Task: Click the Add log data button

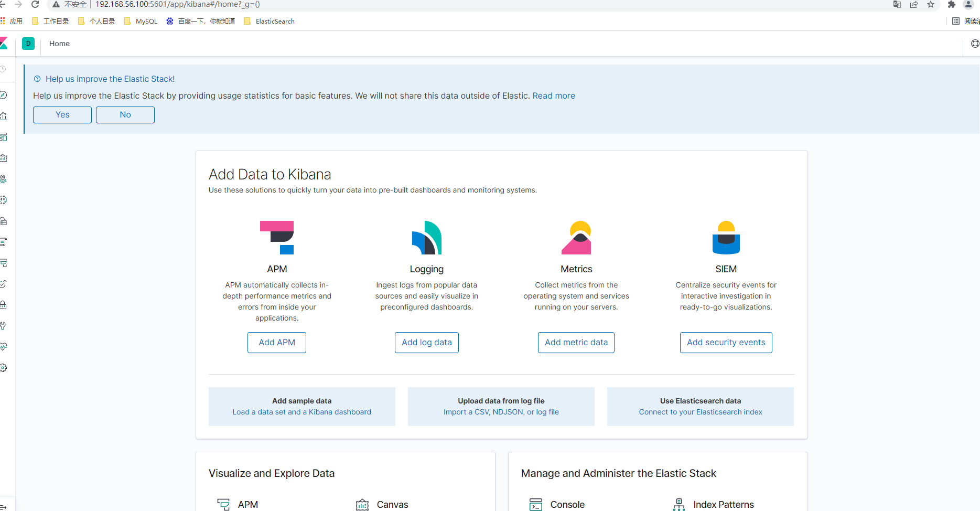Action: 426,342
